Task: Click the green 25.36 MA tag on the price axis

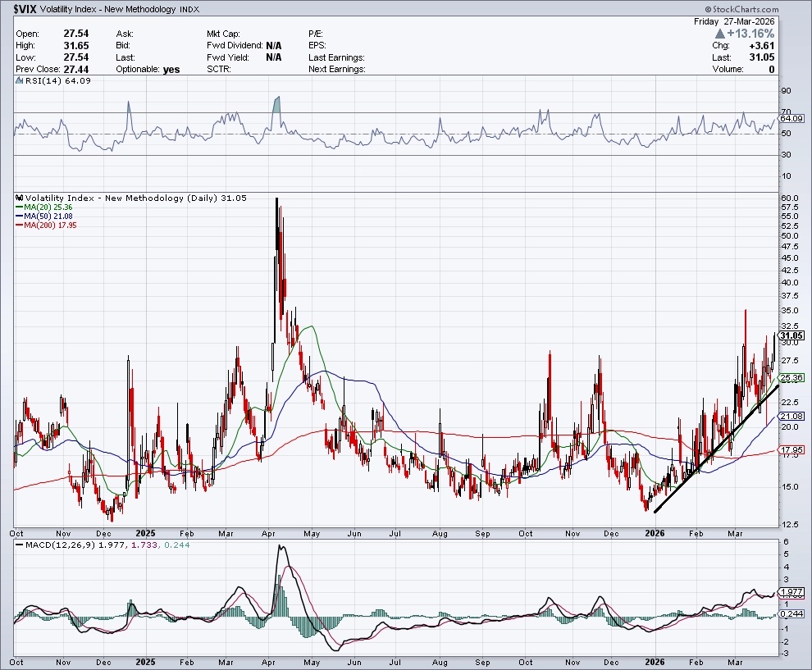Action: click(791, 378)
